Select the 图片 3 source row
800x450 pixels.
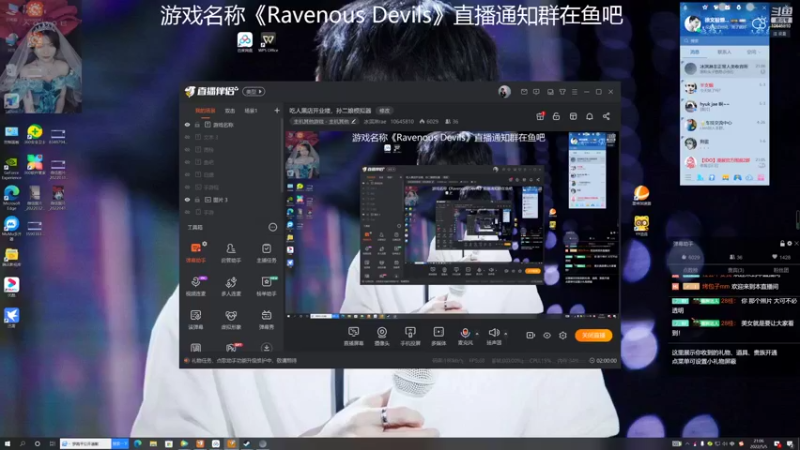232,199
